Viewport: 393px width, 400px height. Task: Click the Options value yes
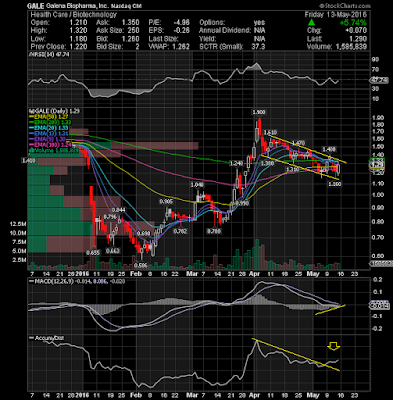[259, 23]
